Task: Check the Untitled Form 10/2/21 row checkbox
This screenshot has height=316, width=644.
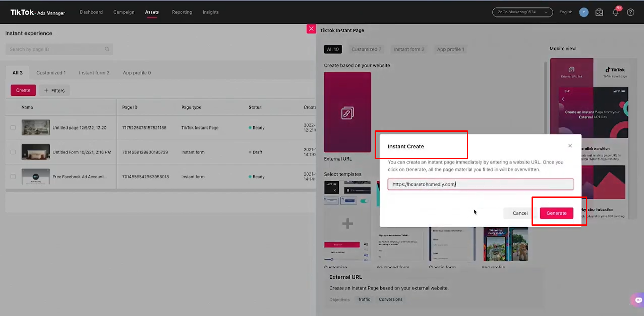Action: pyautogui.click(x=12, y=152)
